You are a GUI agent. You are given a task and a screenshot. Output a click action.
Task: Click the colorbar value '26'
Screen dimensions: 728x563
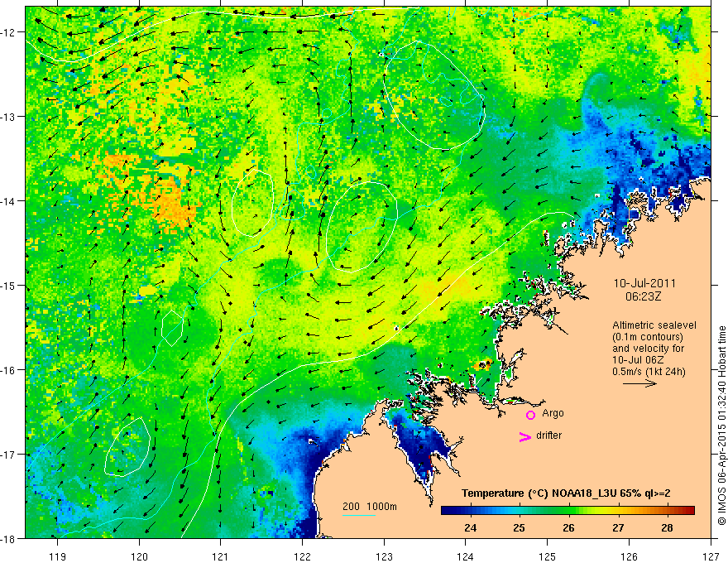click(568, 527)
